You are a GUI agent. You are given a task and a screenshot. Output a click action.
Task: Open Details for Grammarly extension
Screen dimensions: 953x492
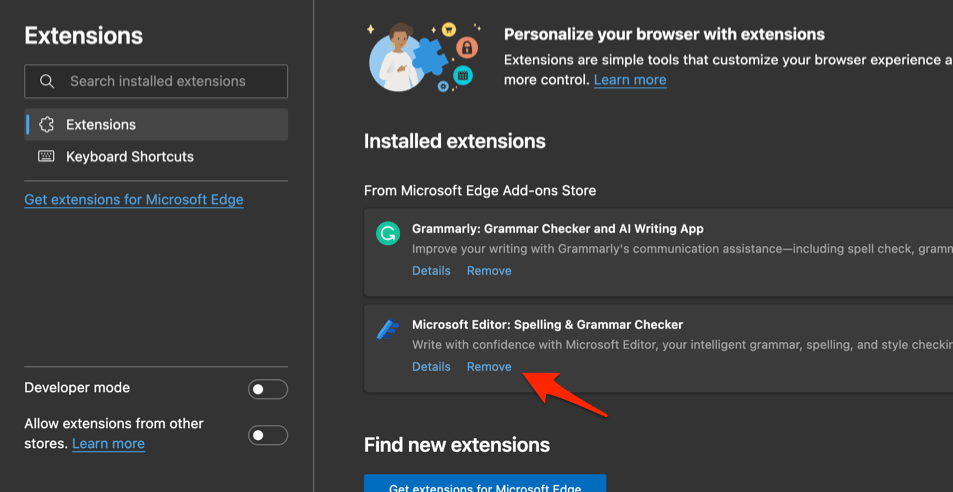[431, 271]
